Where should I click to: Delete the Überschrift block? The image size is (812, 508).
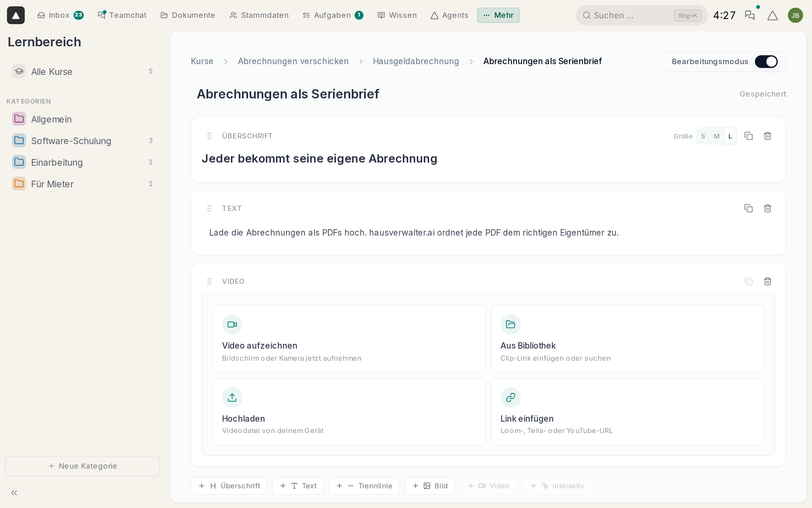coord(767,136)
